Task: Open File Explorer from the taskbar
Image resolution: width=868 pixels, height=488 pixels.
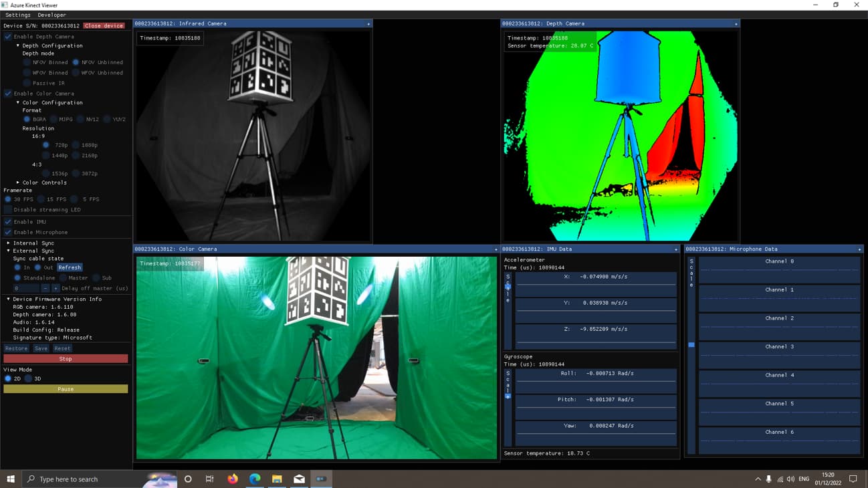Action: click(277, 479)
